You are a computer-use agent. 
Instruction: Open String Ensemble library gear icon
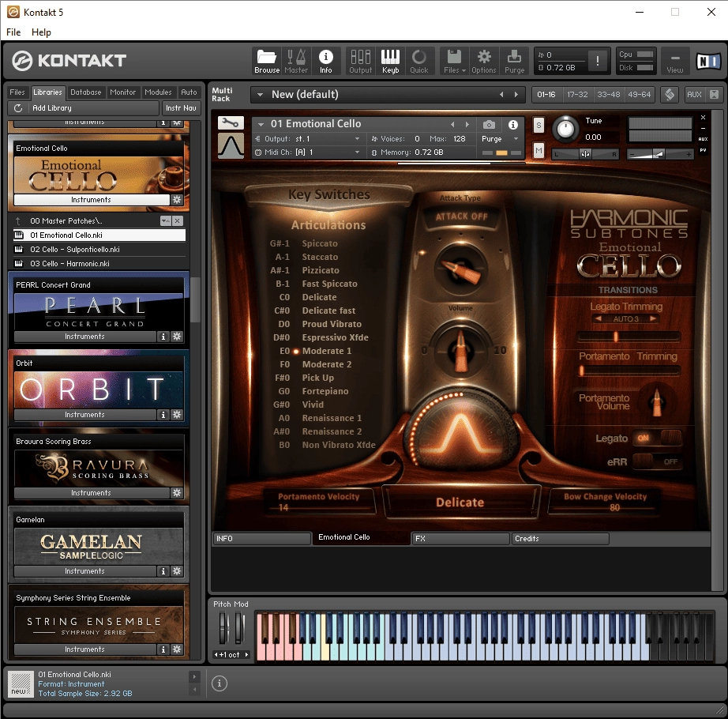click(x=177, y=649)
